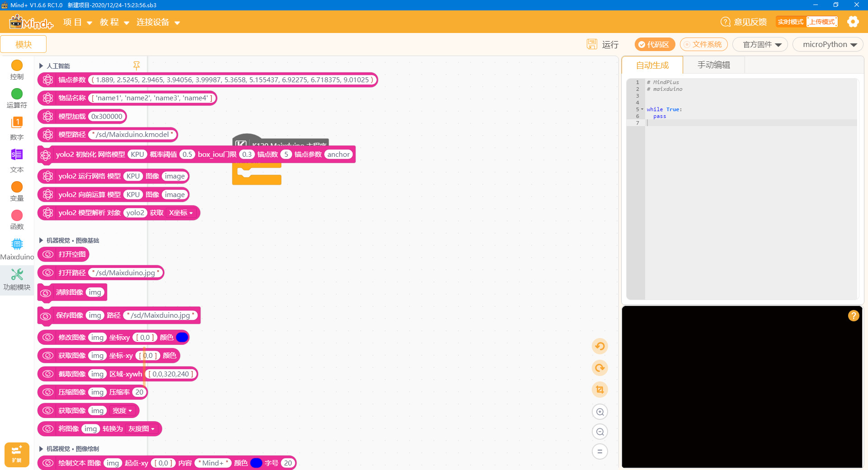Click the eye icon on 打开空图 block
This screenshot has height=470, width=868.
tap(48, 254)
